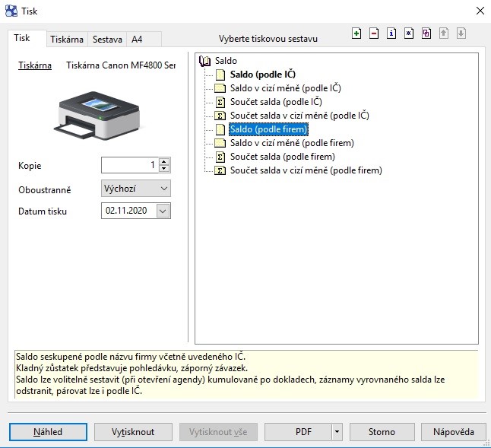The width and height of the screenshot is (491, 448).
Task: Open the Oboustranně dropdown
Action: (x=136, y=188)
